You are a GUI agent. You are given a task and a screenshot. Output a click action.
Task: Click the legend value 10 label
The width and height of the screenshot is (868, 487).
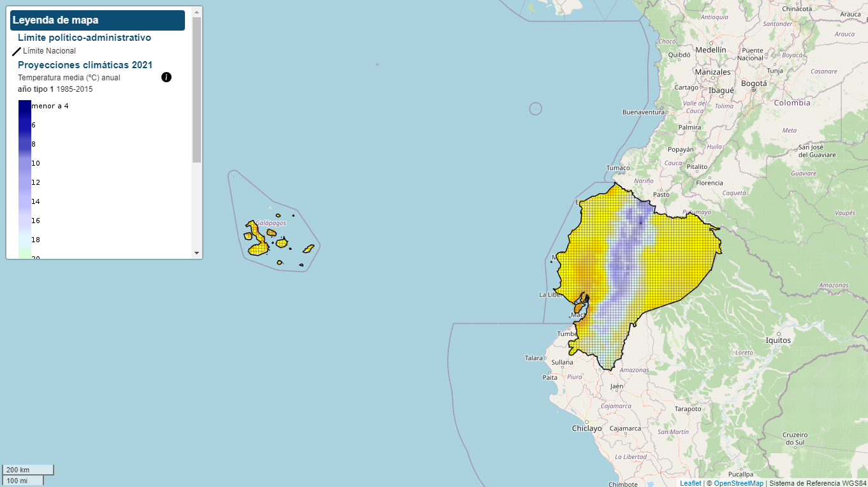pos(36,163)
